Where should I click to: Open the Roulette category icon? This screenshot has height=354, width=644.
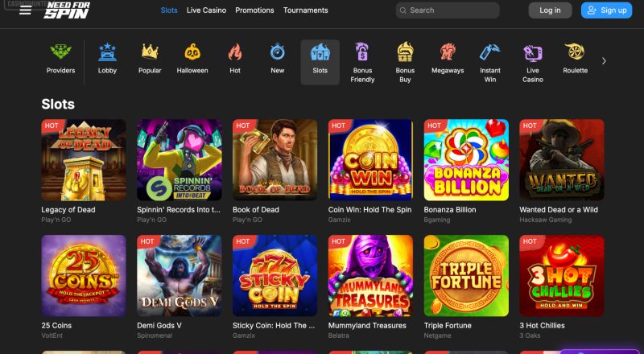(x=575, y=53)
